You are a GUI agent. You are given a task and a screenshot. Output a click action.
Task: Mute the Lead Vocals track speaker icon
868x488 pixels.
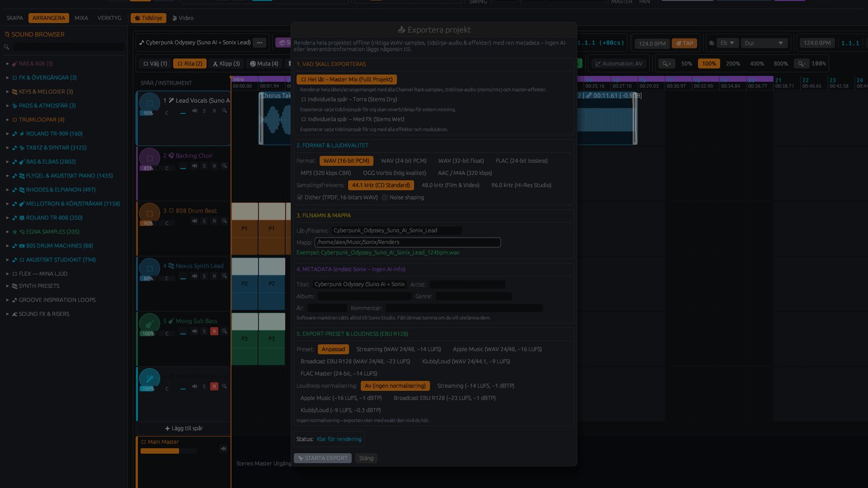point(194,111)
